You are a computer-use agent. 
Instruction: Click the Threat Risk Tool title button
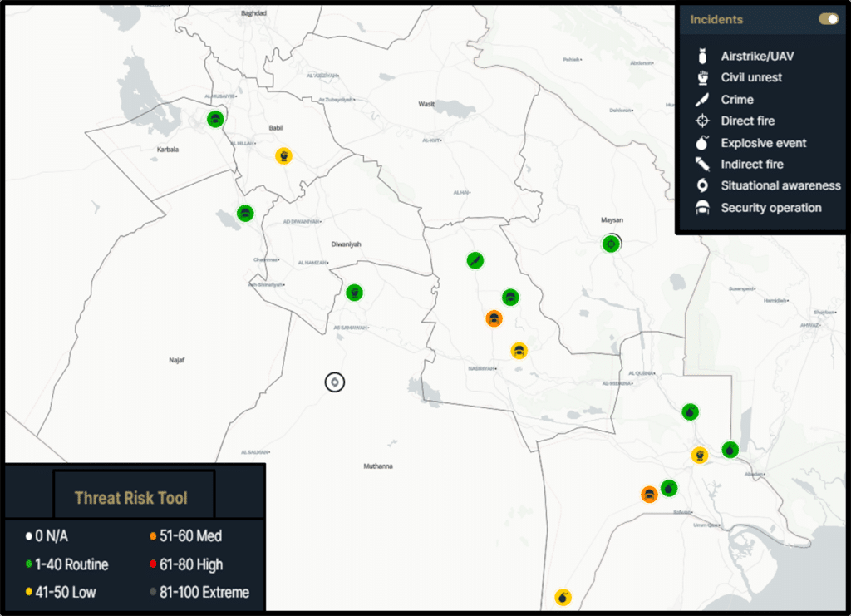[x=131, y=498]
